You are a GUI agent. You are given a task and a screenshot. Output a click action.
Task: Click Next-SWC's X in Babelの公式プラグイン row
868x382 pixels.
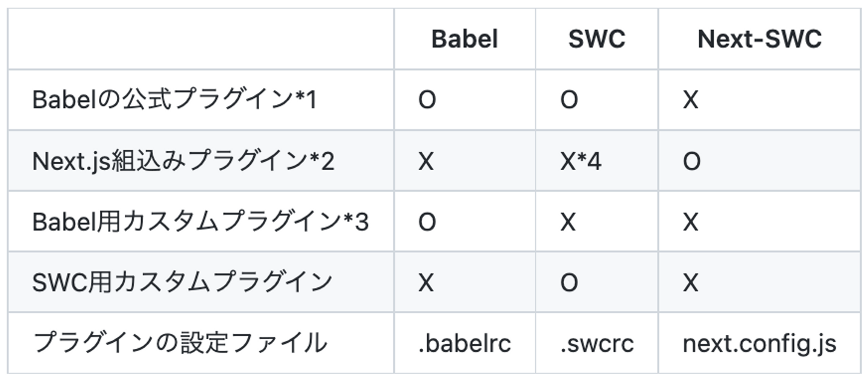click(691, 100)
